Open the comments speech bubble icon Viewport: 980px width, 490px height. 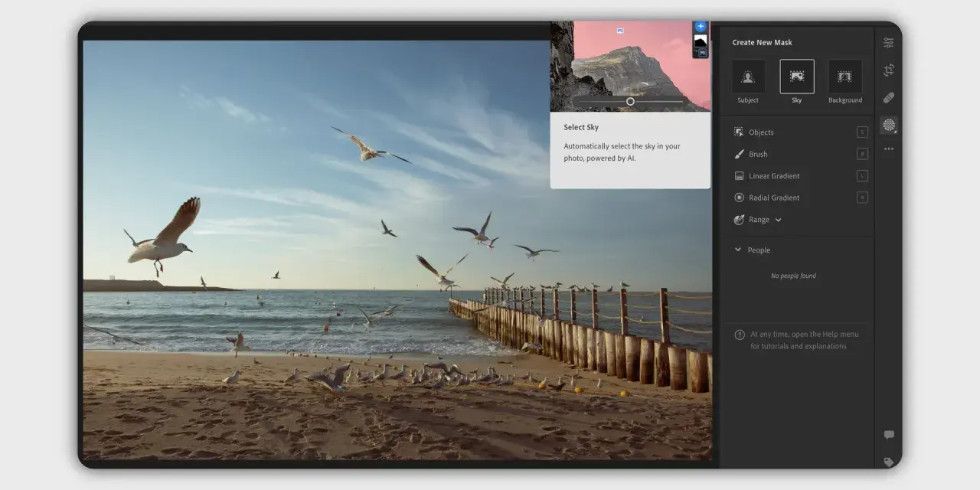(x=889, y=435)
